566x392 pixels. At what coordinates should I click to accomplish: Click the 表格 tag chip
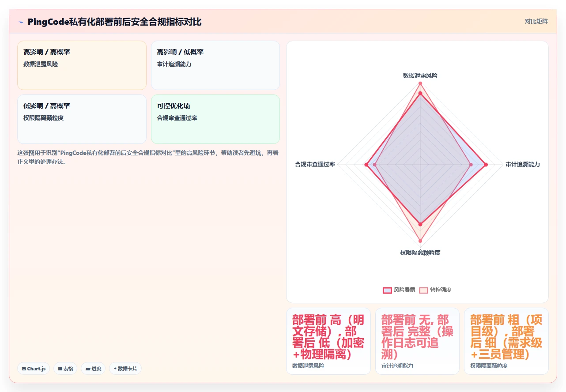pyautogui.click(x=65, y=369)
